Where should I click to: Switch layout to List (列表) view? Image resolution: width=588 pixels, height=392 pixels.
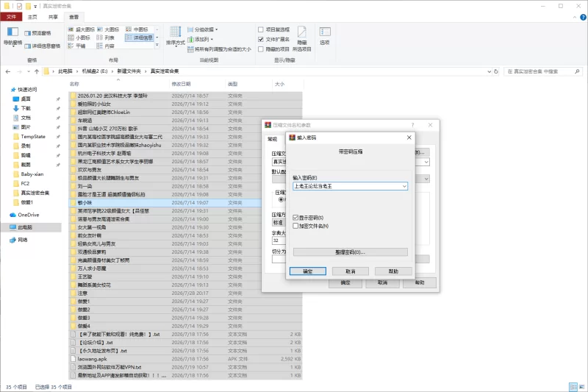click(106, 38)
